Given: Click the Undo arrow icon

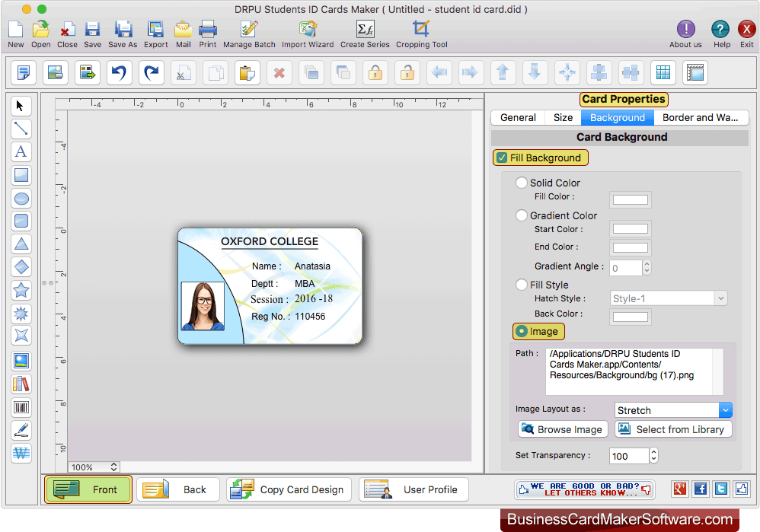Looking at the screenshot, I should point(119,73).
